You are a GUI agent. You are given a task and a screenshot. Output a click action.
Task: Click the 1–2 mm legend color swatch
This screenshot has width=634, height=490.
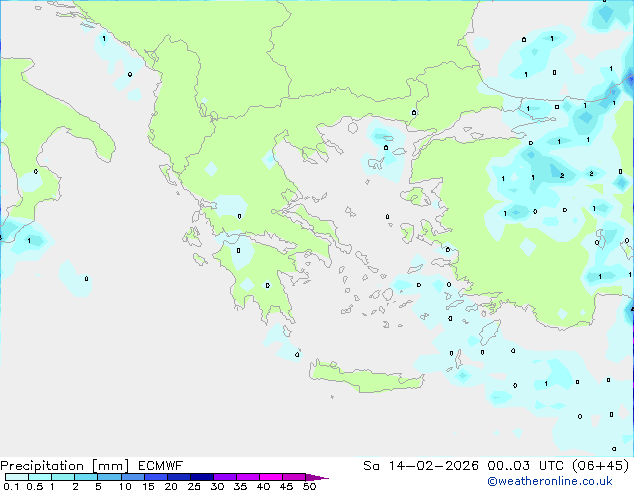click(x=63, y=477)
